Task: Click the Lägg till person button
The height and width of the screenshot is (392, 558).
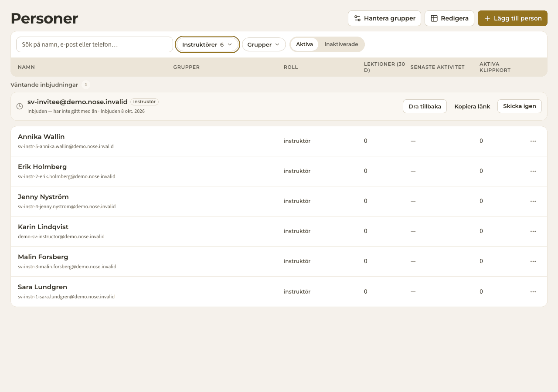Action: [x=513, y=18]
